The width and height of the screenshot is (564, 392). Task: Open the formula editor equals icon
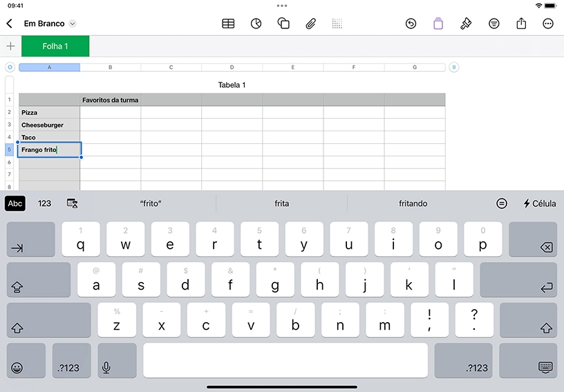pos(501,203)
